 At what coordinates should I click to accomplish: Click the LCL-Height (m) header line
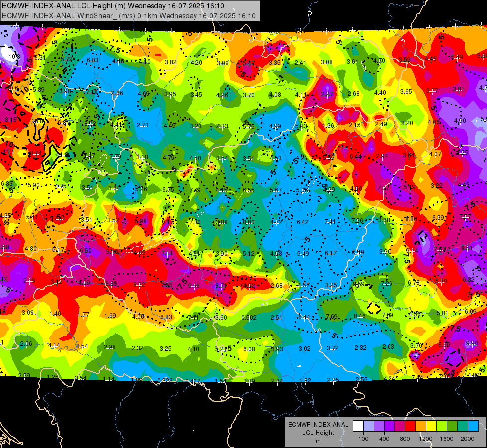point(113,6)
